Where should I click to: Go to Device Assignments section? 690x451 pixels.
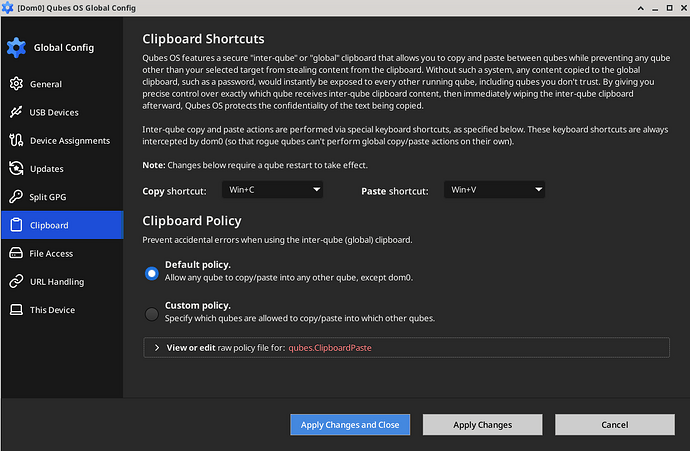pyautogui.click(x=62, y=140)
